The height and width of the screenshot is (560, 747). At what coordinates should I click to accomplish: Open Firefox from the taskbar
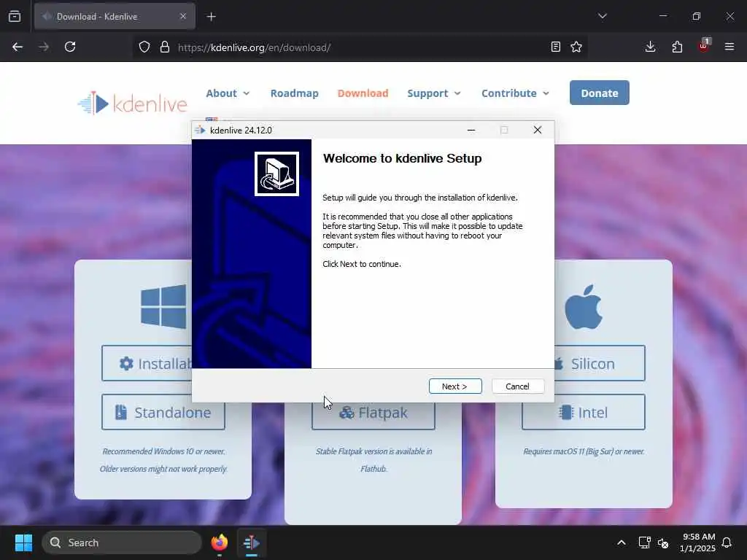click(219, 542)
